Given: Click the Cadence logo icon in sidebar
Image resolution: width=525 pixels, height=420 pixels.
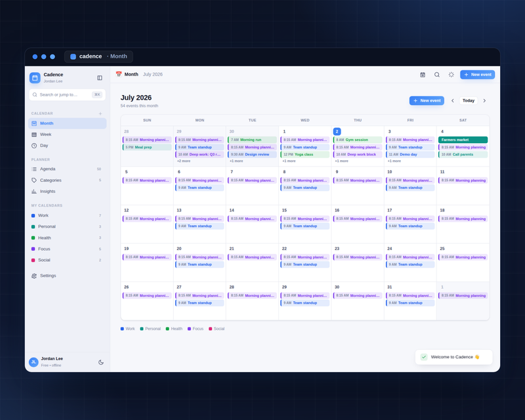Looking at the screenshot, I should click(x=35, y=77).
